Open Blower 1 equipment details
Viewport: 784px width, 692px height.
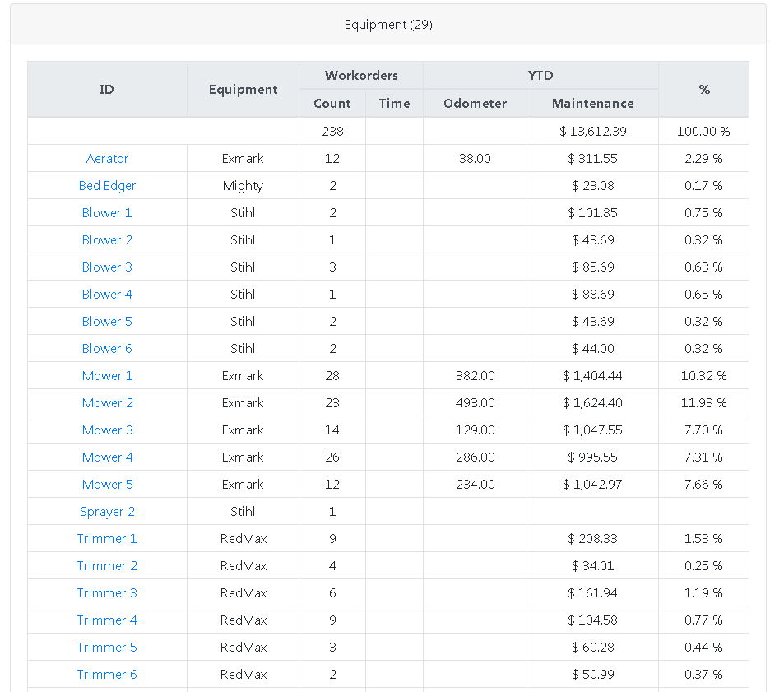(x=107, y=213)
